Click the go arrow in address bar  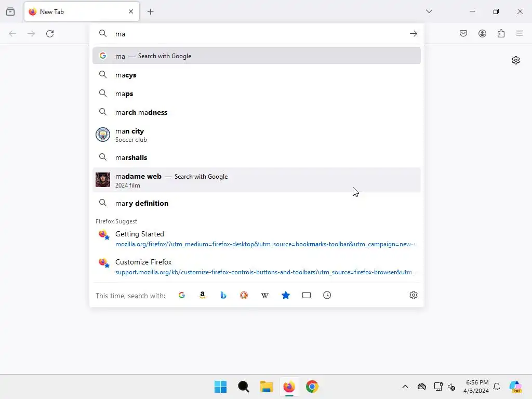click(413, 34)
